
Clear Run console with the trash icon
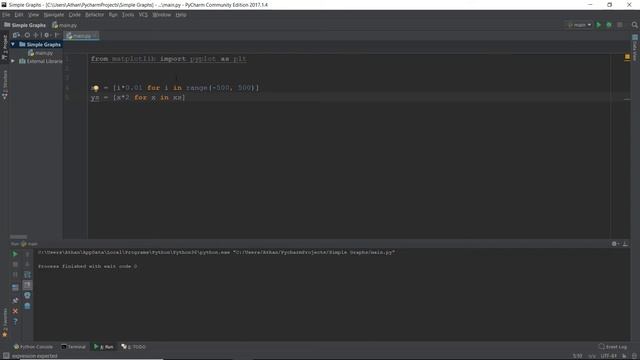27,306
